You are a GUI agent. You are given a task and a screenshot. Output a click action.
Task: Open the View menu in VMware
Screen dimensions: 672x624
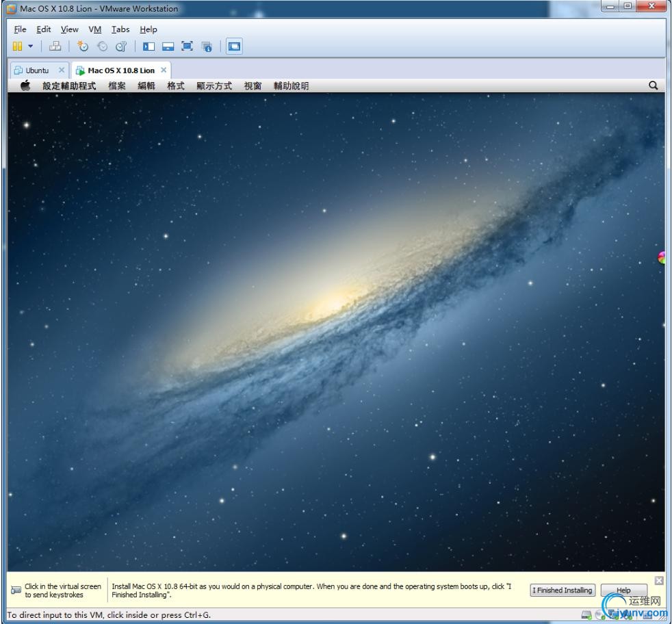(69, 29)
